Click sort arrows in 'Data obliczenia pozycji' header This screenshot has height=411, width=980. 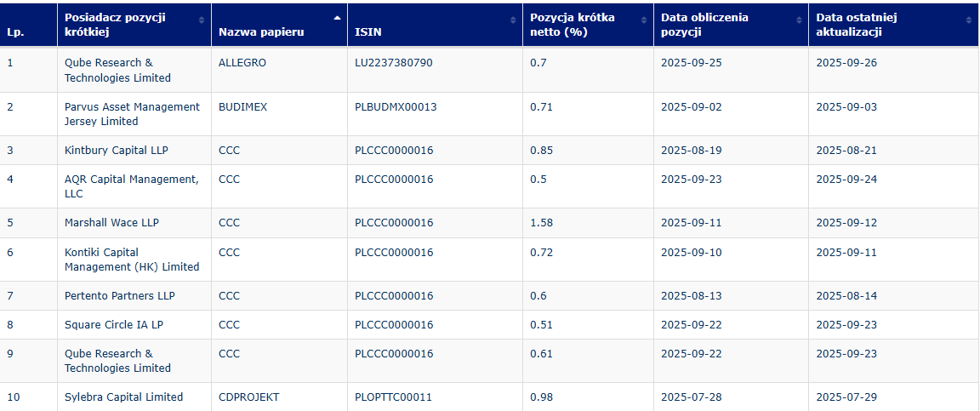pos(799,20)
